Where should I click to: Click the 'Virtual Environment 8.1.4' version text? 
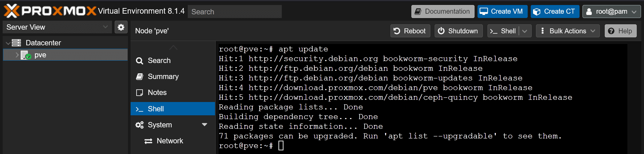[141, 11]
